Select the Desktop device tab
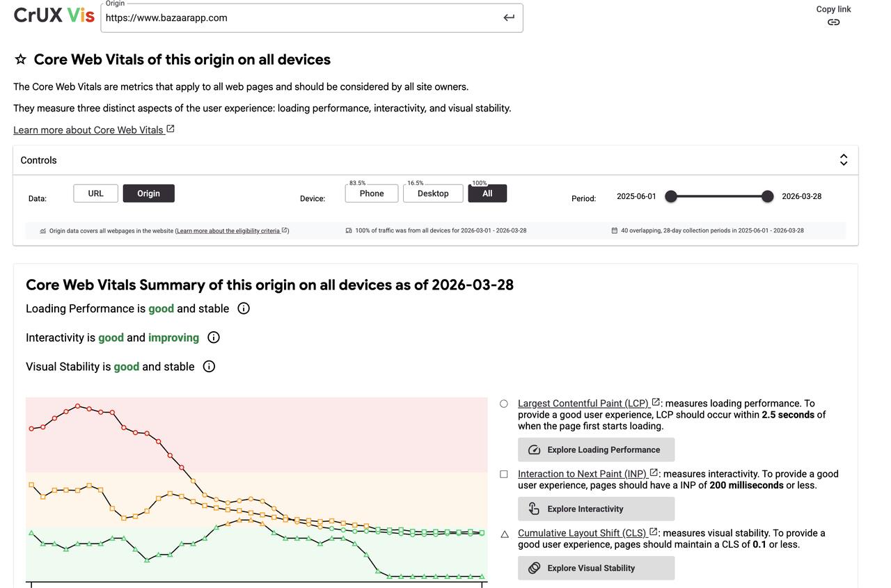This screenshot has width=891, height=588. [432, 193]
